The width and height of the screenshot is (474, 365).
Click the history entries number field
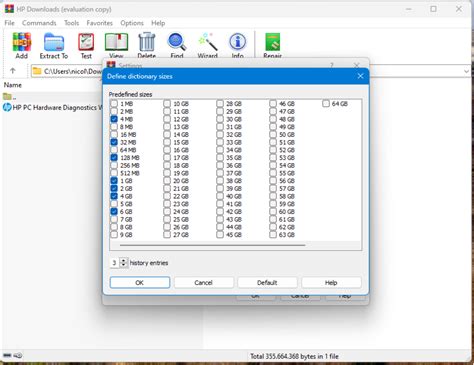click(x=115, y=263)
